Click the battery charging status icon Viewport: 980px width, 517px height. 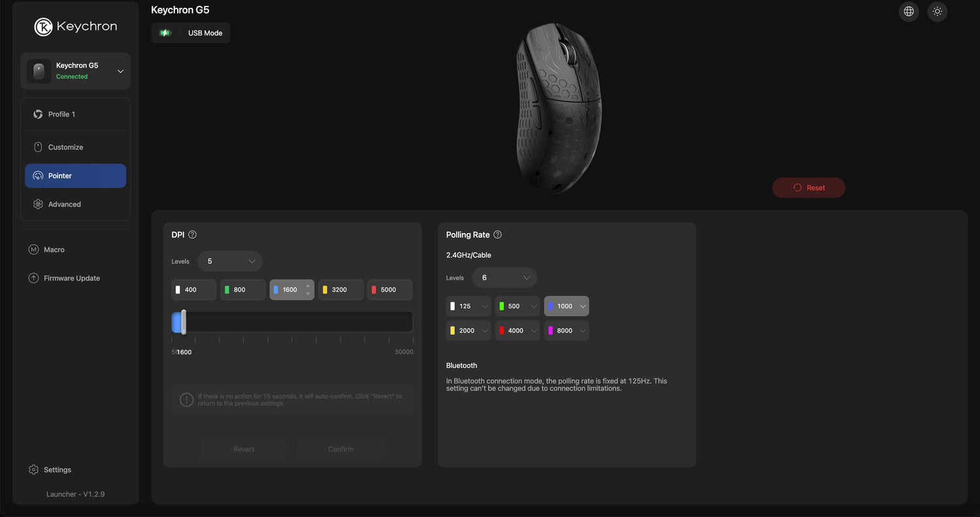(x=165, y=33)
